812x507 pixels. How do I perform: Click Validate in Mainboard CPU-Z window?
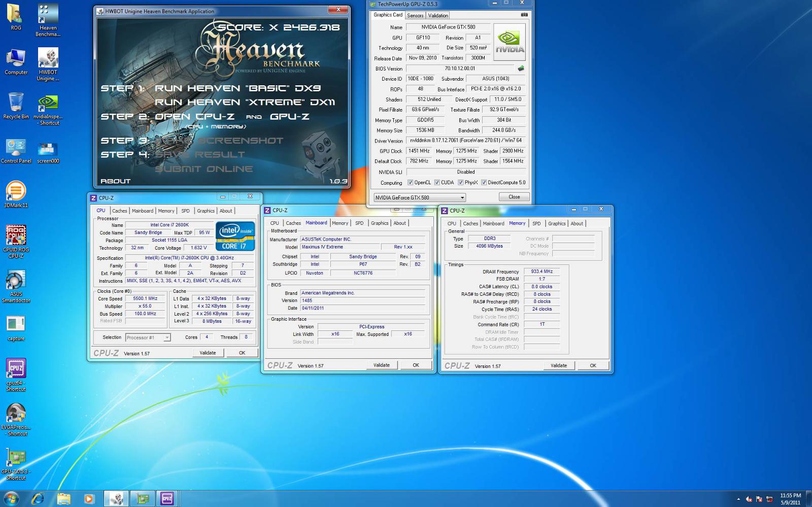(x=382, y=365)
